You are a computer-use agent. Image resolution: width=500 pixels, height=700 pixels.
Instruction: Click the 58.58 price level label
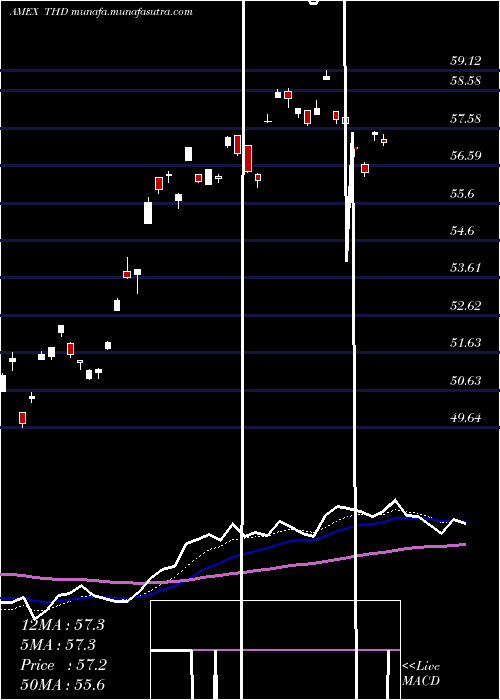pos(466,81)
